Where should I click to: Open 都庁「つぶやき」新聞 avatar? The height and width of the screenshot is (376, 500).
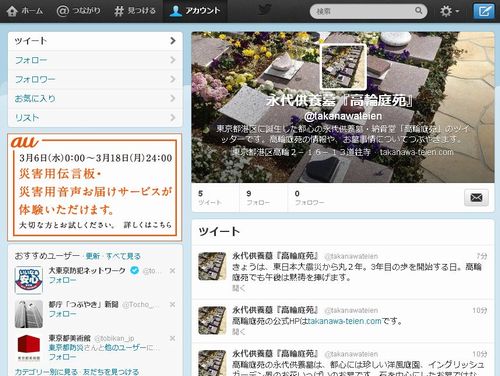29,314
